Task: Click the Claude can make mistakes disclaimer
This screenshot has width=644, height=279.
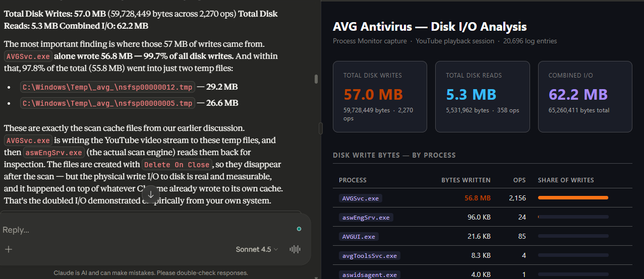Action: (151, 273)
